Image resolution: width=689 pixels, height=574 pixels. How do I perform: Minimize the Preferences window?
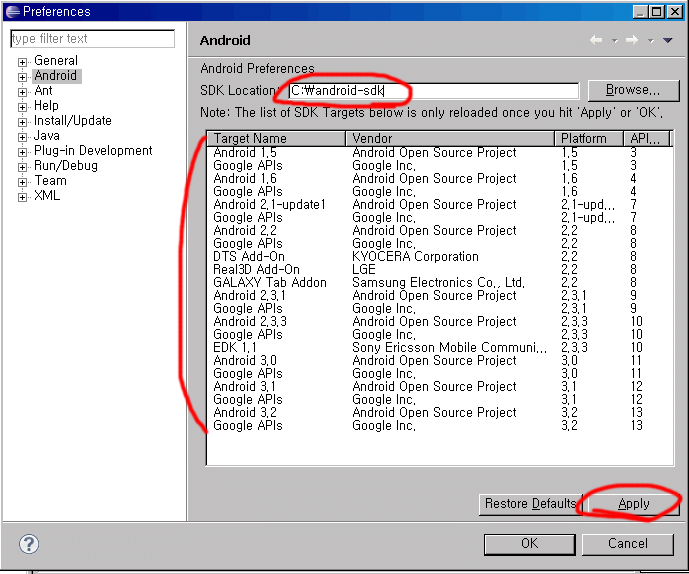[641, 12]
